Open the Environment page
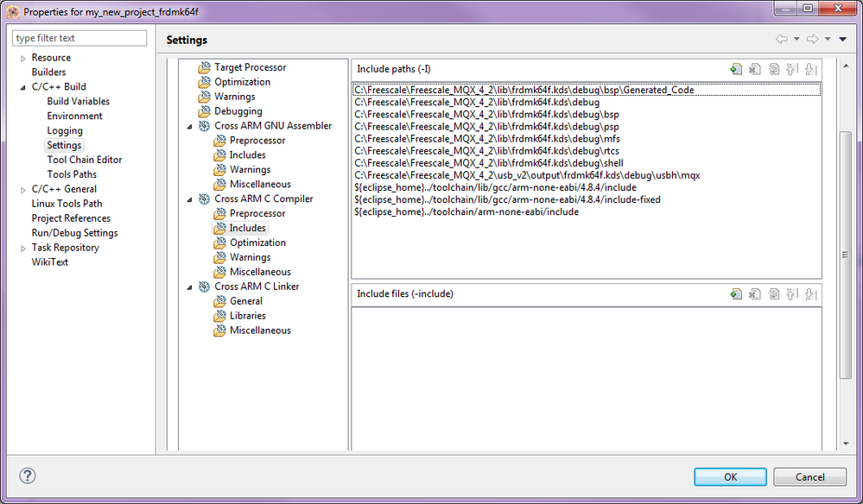The image size is (863, 504). (x=74, y=116)
